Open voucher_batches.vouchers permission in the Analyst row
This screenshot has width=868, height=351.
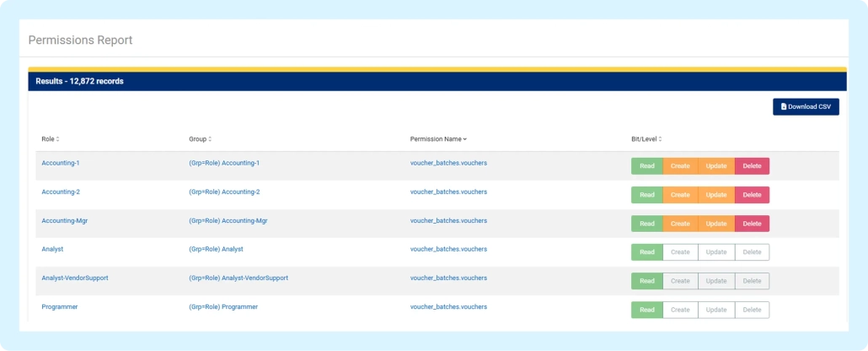coord(448,250)
